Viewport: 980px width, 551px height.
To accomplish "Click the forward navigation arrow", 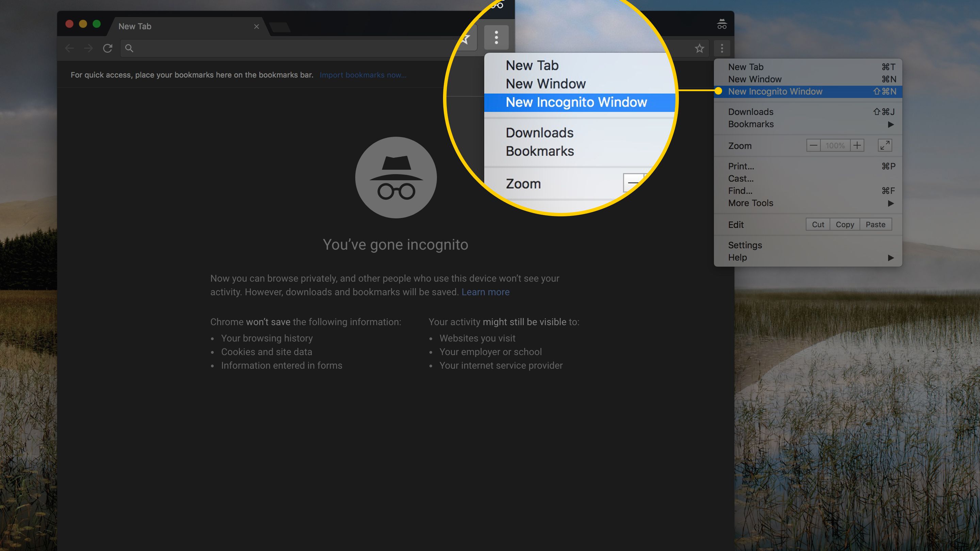I will [88, 48].
